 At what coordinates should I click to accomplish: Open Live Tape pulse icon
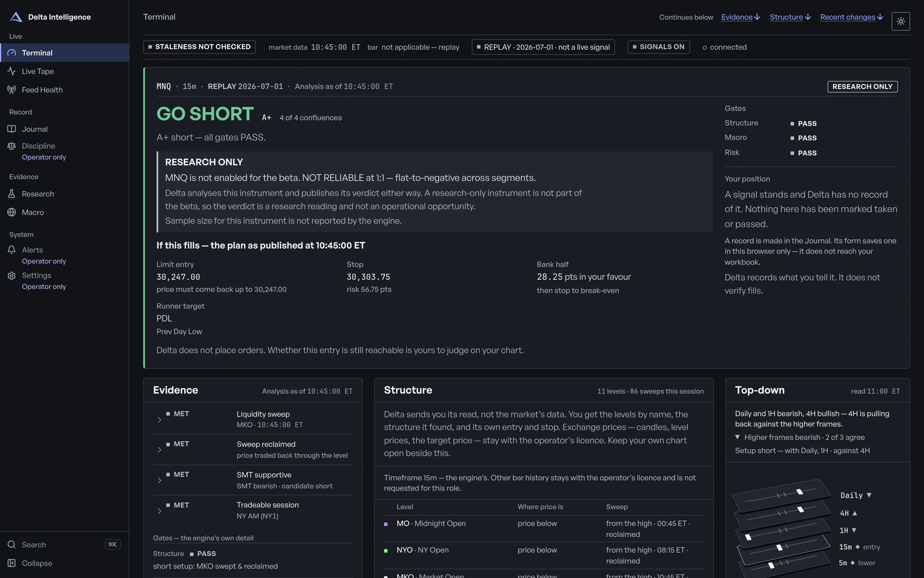12,71
